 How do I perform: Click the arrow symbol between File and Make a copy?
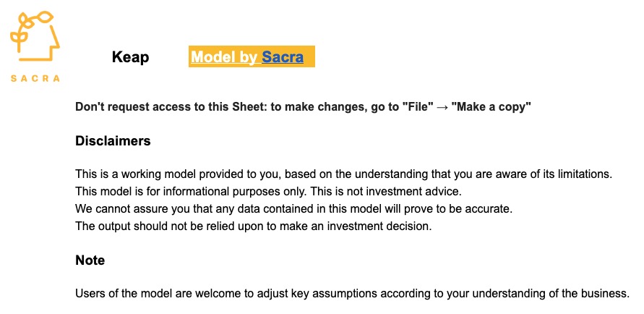pos(442,107)
